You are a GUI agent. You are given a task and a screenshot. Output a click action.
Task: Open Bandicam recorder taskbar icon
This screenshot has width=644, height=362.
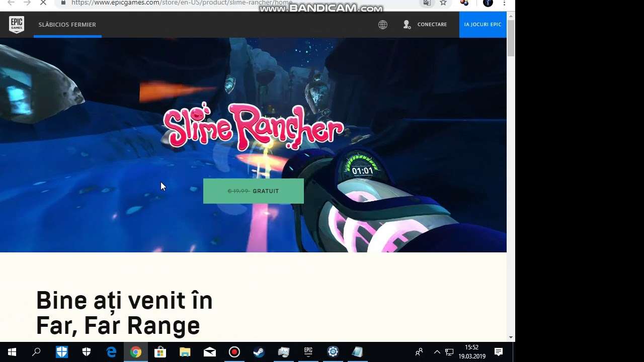coord(234,352)
